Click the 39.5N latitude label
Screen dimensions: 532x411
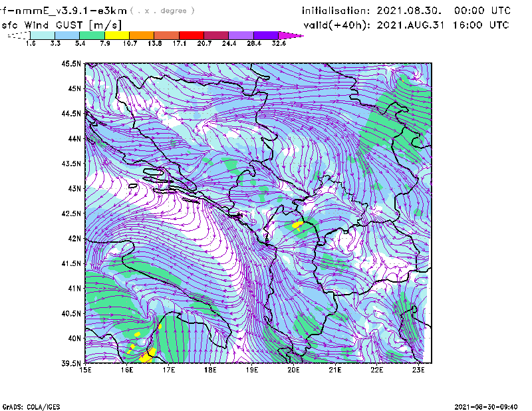(71, 364)
